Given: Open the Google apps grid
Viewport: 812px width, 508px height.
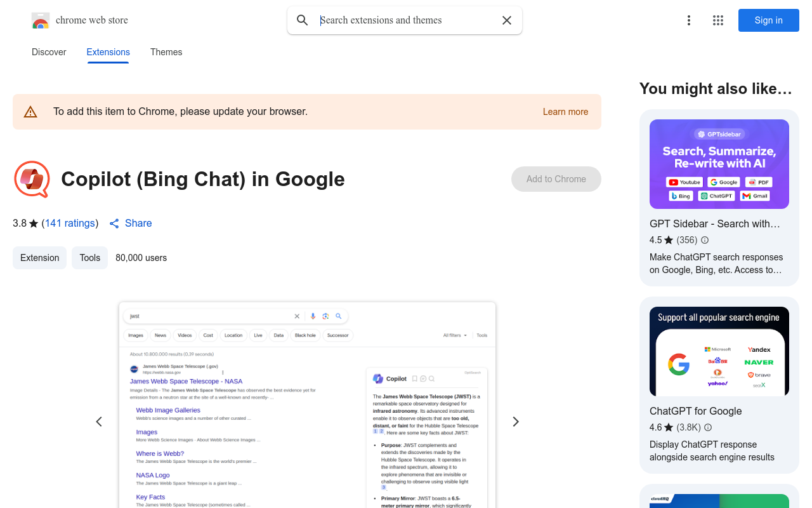Looking at the screenshot, I should (718, 20).
